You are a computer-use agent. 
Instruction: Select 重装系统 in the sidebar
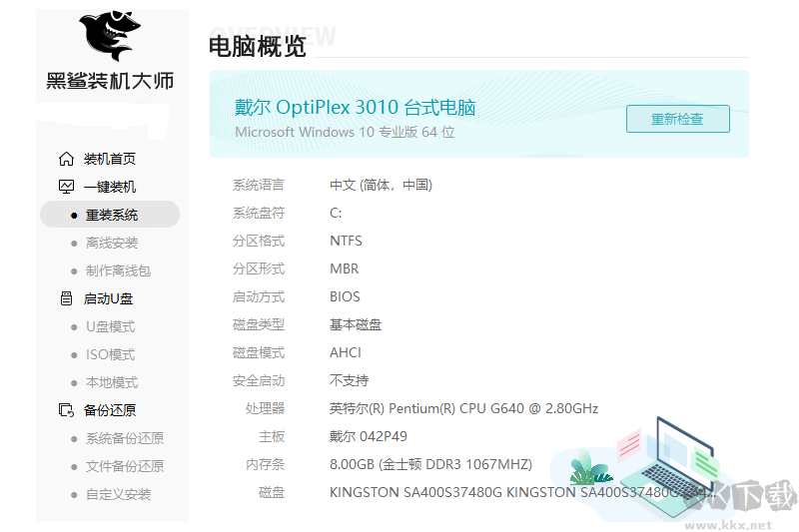[112, 215]
